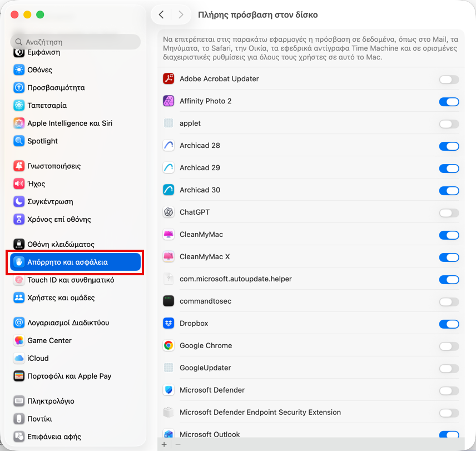Enable disk access for Adobe Acrobat Updater
This screenshot has height=451, width=476.
[449, 80]
